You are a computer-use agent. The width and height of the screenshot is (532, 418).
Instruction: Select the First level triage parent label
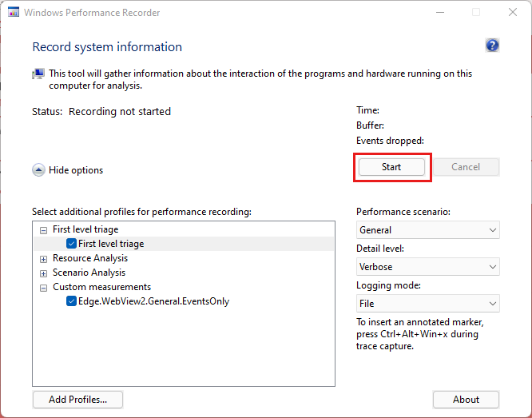coord(85,229)
